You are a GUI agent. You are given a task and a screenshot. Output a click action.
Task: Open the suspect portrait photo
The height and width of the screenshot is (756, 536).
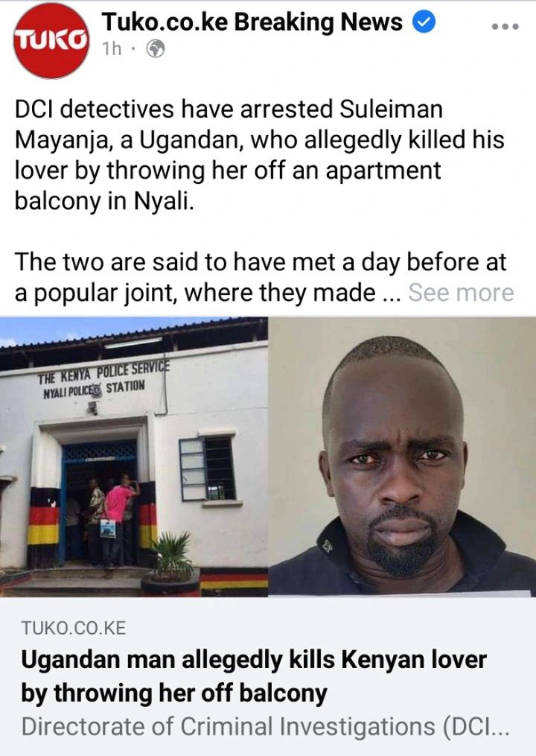coord(402,457)
